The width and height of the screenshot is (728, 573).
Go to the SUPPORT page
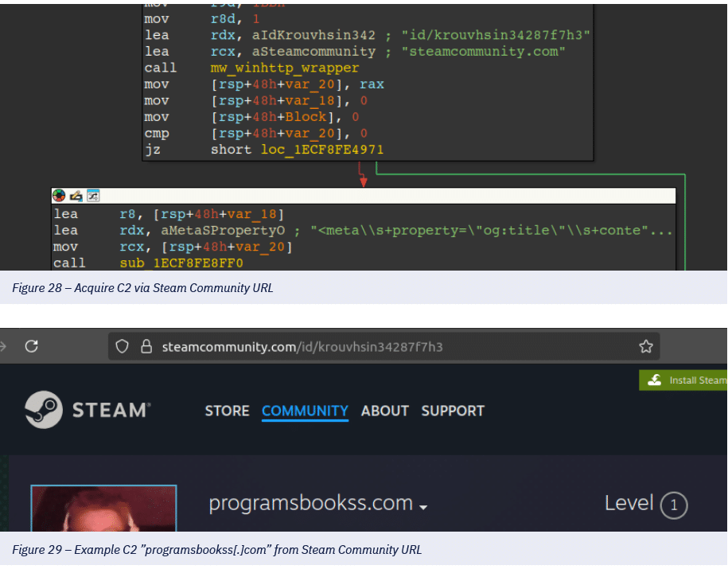(453, 411)
